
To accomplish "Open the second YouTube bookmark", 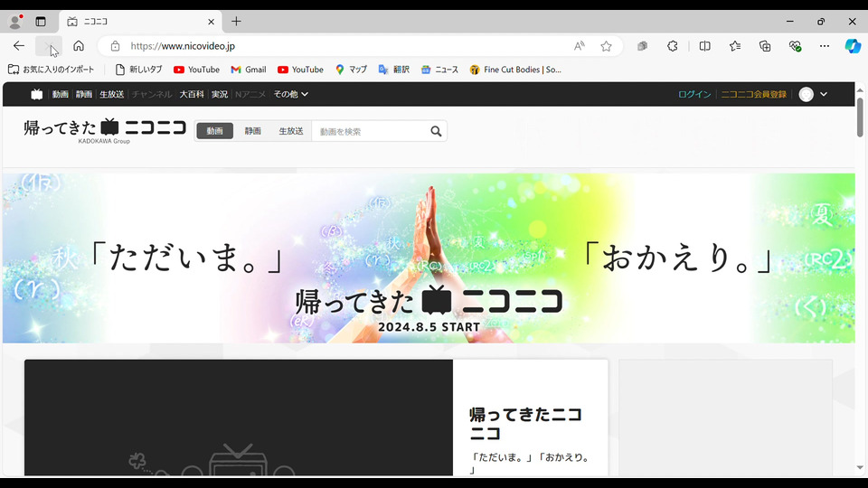I will point(300,70).
